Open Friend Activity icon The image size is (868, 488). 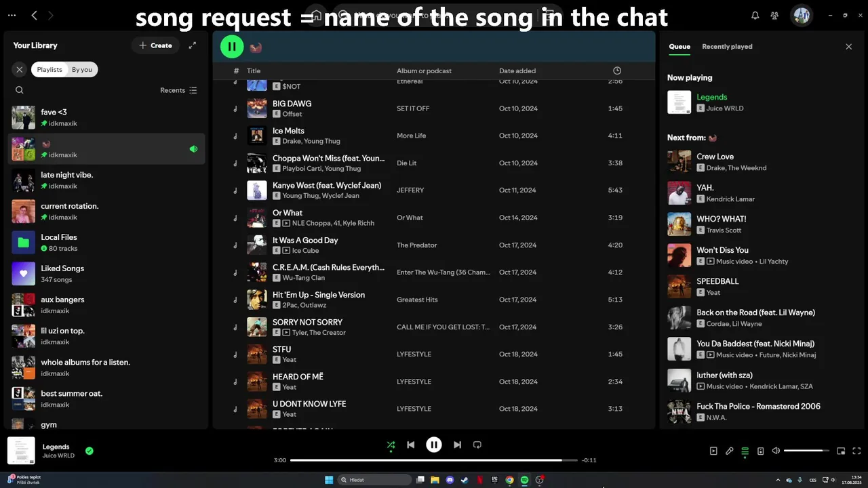point(774,15)
